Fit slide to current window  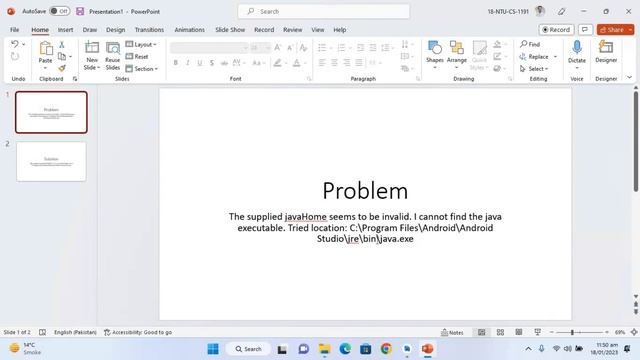point(634,332)
